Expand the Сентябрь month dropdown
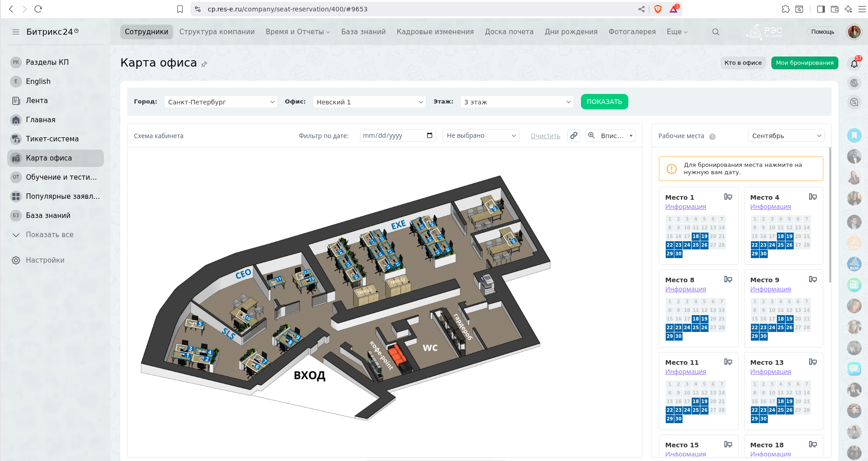The width and height of the screenshot is (868, 461). point(786,136)
